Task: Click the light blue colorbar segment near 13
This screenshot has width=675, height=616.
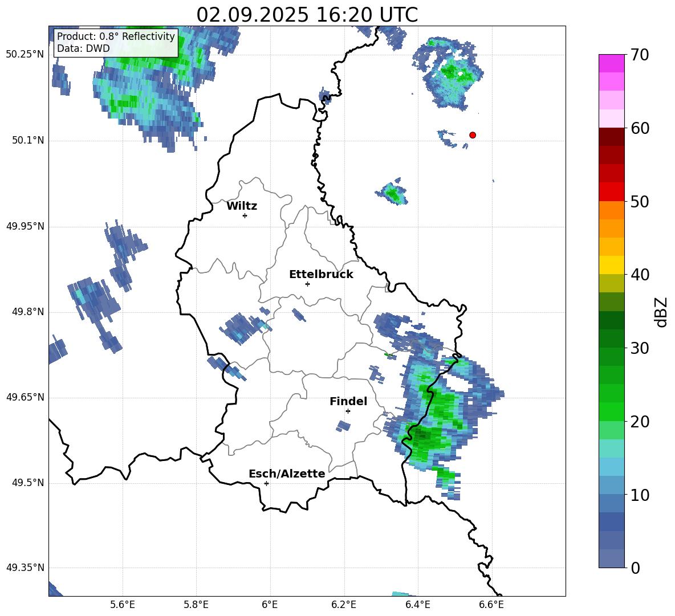Action: tap(611, 467)
